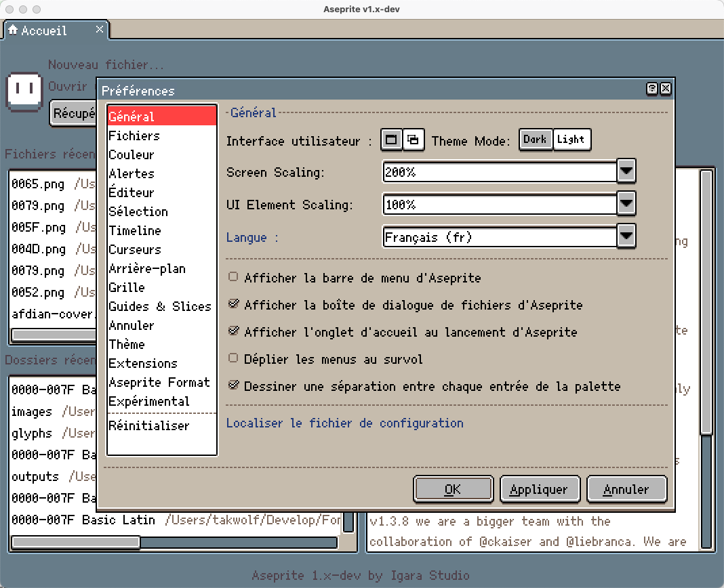The height and width of the screenshot is (588, 724).
Task: Open the Screen Scaling dropdown arrow
Action: tap(626, 171)
